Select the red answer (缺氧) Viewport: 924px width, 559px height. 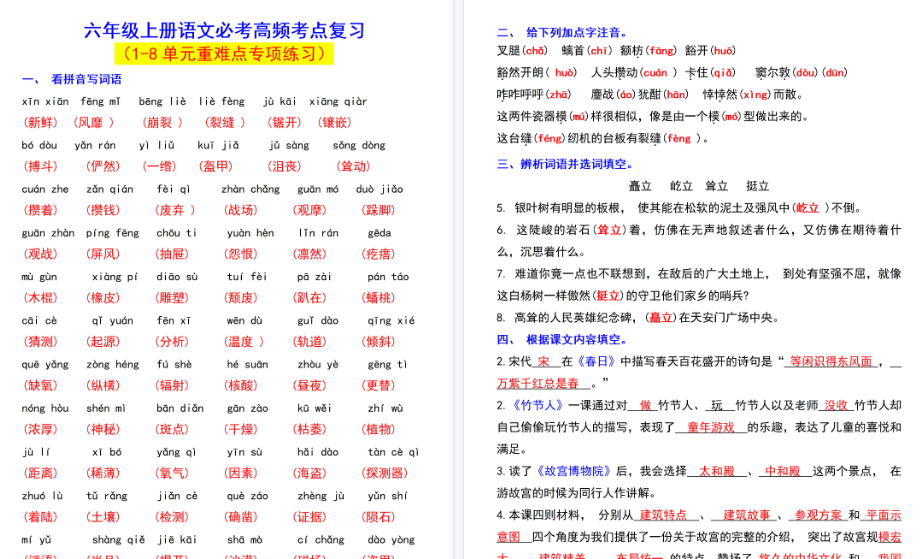(40, 385)
